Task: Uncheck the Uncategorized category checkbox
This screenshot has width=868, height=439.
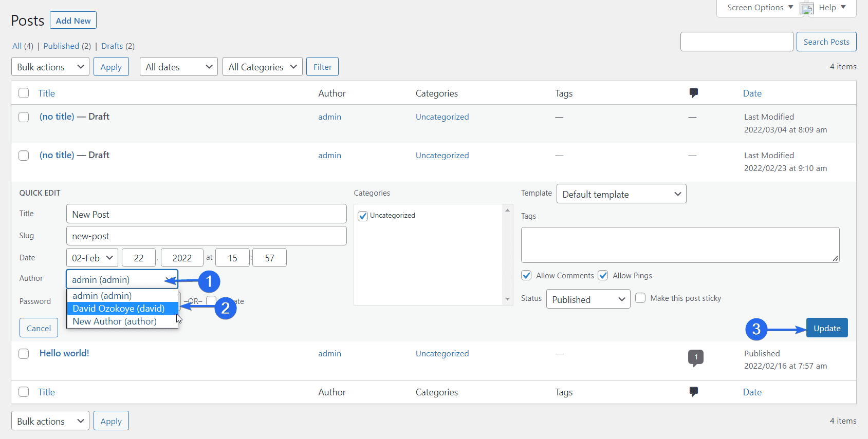Action: pos(363,216)
